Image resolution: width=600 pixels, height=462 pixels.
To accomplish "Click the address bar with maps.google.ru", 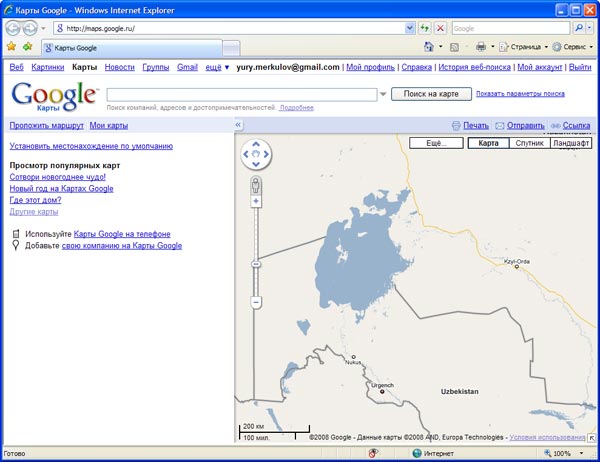I will pos(230,28).
